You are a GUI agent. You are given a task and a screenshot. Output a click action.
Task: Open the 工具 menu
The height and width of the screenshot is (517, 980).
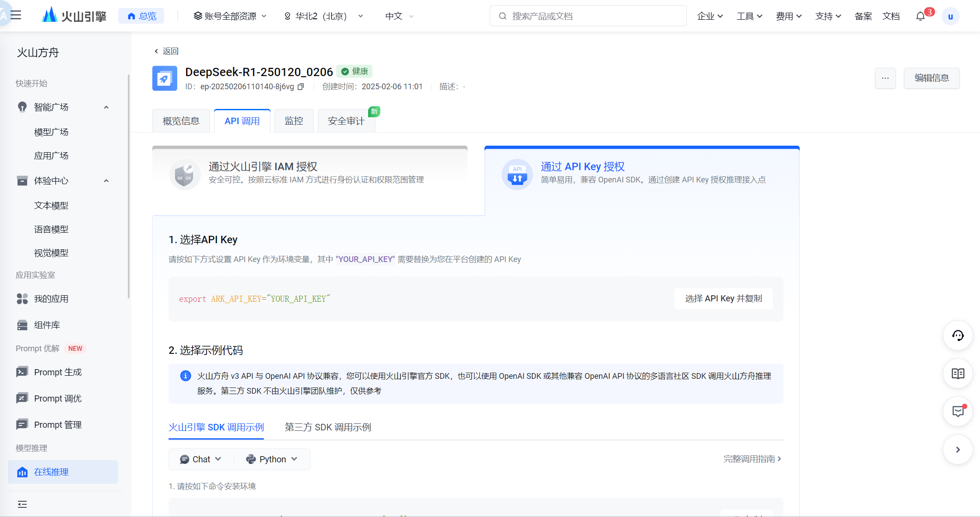(x=749, y=16)
